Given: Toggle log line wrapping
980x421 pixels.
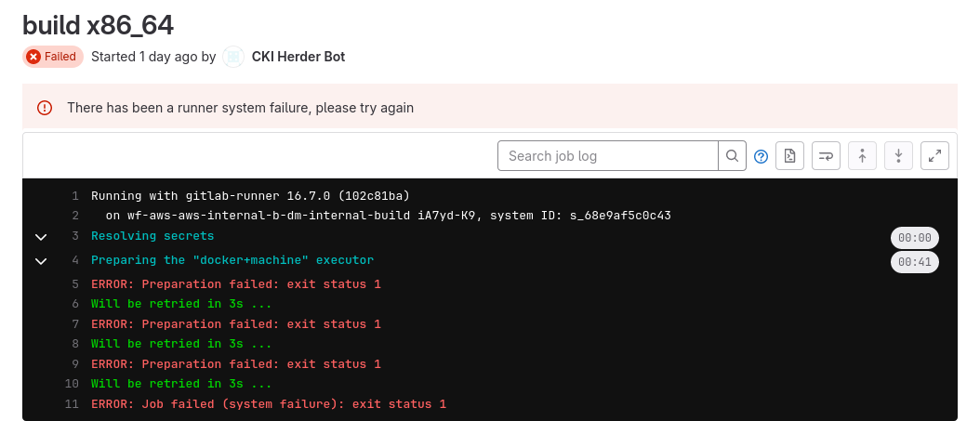Looking at the screenshot, I should point(826,156).
